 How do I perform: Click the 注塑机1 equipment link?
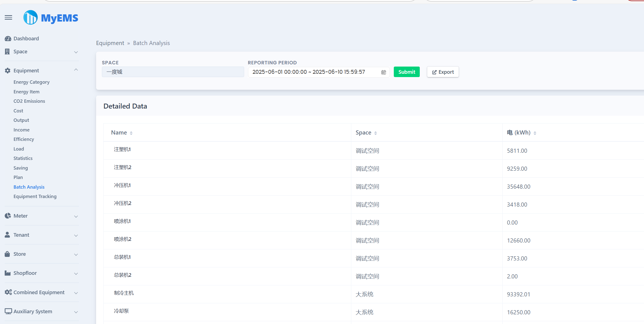pyautogui.click(x=122, y=149)
